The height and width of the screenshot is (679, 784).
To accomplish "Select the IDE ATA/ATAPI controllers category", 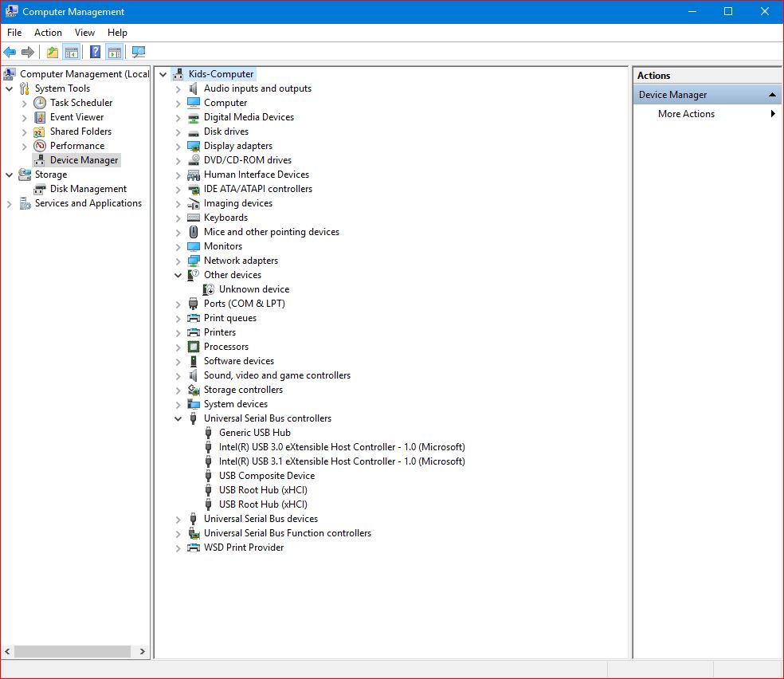I will [x=257, y=189].
